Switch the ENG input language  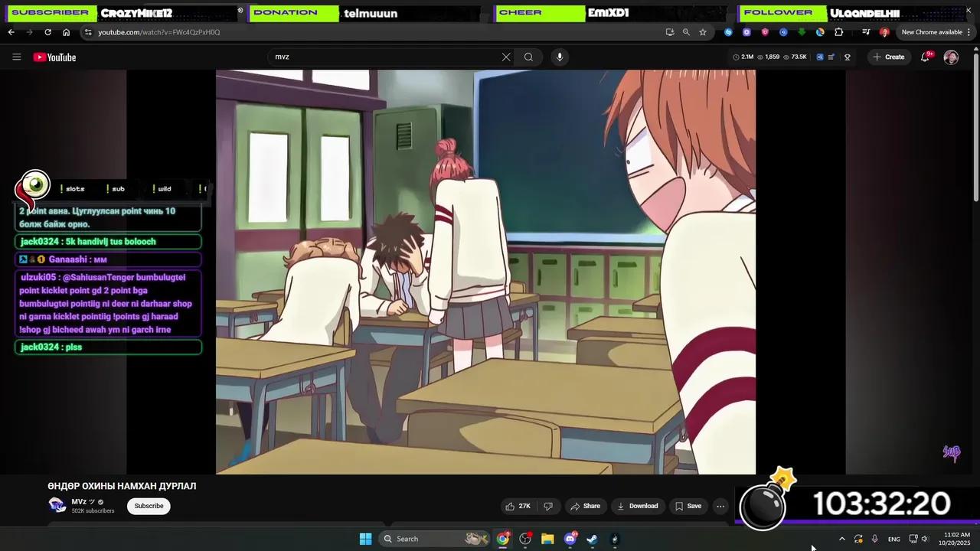pyautogui.click(x=893, y=539)
